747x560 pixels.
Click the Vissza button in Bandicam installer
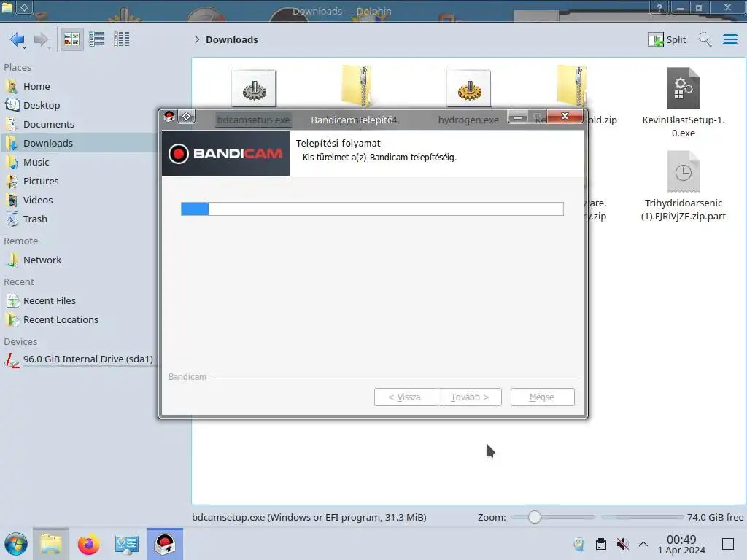[406, 397]
